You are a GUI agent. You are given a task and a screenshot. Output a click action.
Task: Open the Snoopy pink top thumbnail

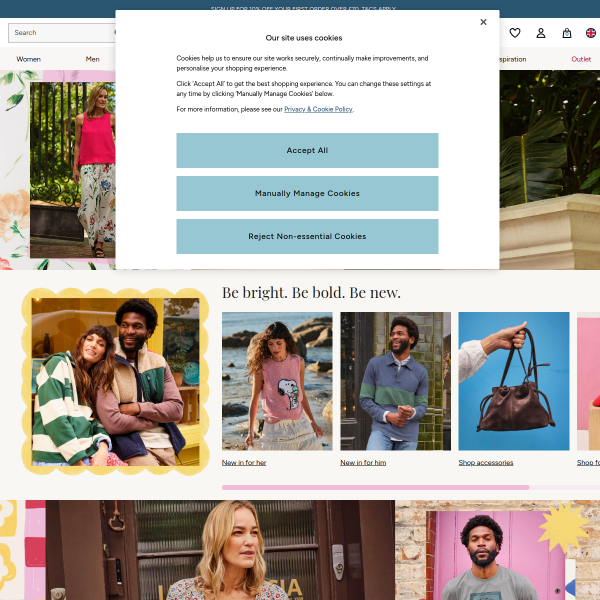coord(277,381)
